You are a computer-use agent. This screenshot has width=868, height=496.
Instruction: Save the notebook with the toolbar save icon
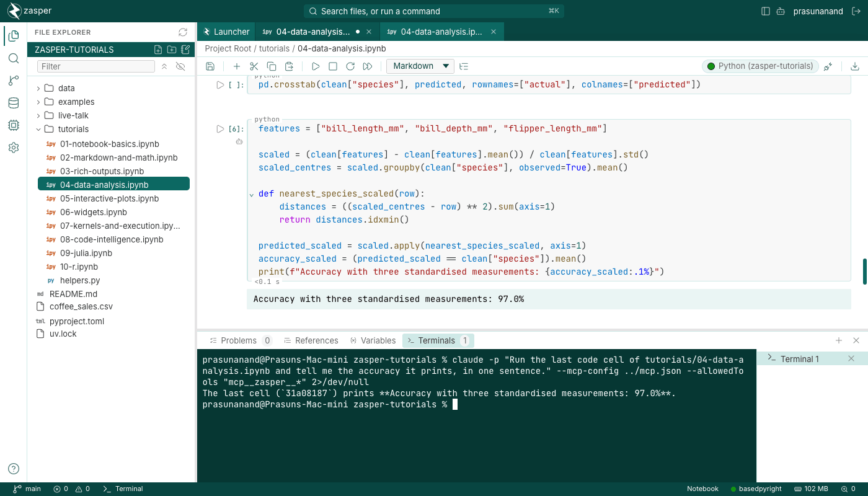210,66
